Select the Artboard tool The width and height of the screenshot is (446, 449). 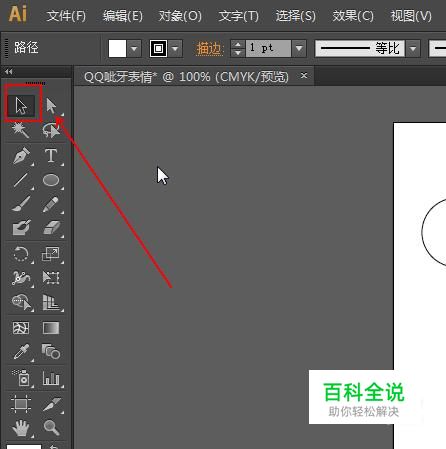point(21,404)
